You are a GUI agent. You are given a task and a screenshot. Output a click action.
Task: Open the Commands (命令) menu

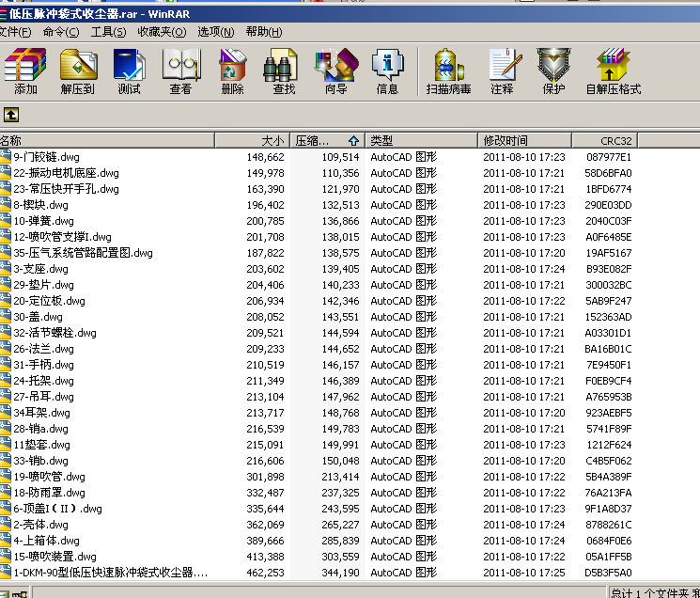tap(61, 32)
